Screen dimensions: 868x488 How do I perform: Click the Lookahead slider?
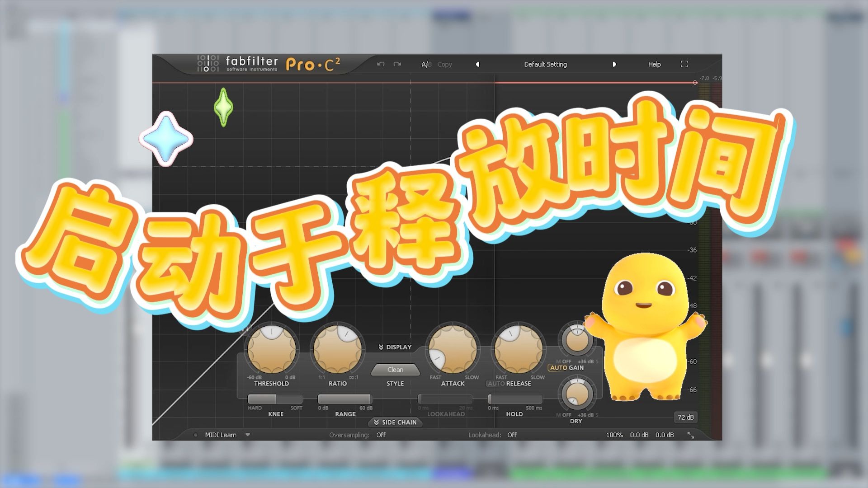pos(445,399)
